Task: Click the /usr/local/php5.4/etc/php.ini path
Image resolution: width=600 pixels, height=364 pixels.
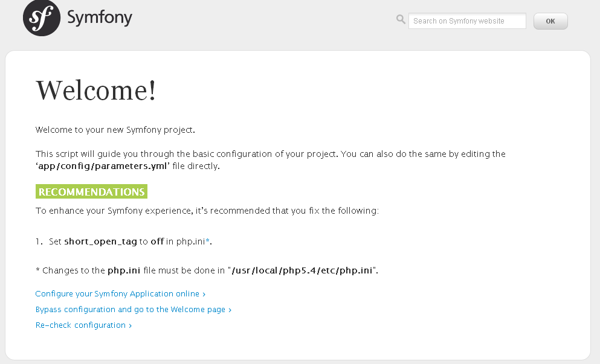Action: (x=302, y=270)
